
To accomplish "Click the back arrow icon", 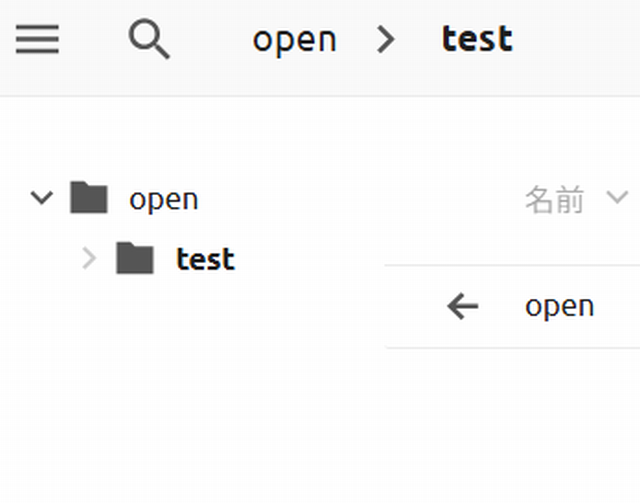I will (x=463, y=307).
